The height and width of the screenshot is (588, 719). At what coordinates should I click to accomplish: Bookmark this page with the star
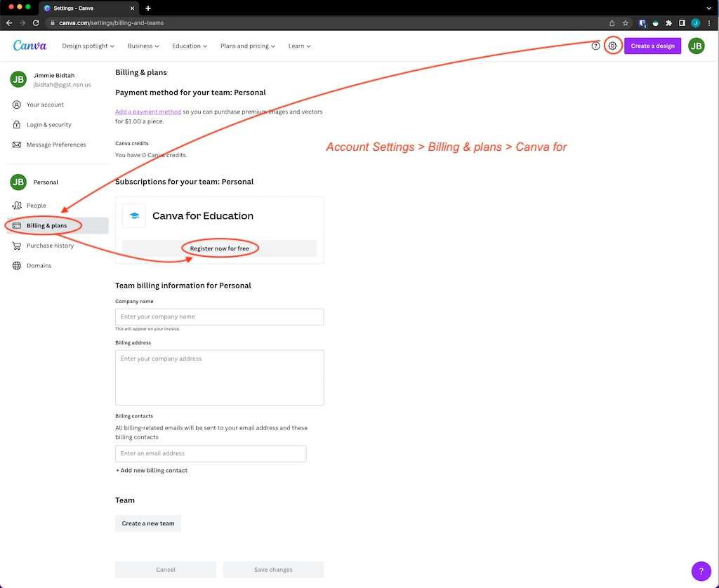click(x=625, y=23)
